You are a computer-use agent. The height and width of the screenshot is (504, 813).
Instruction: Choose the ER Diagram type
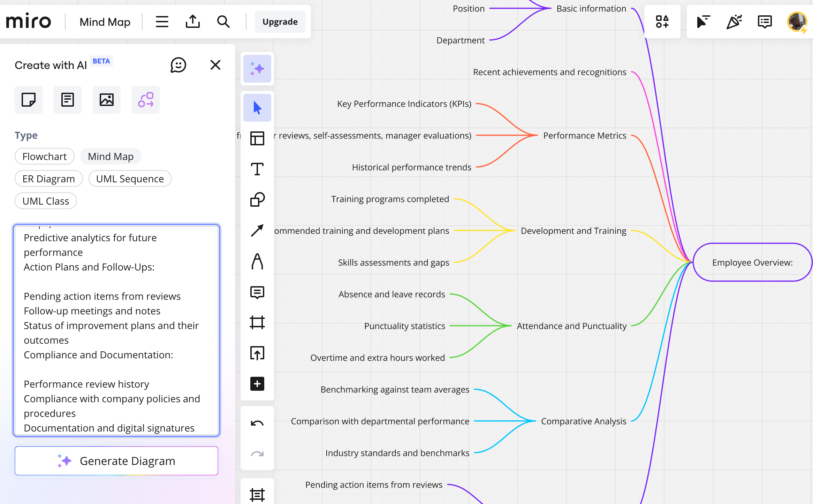coord(48,179)
